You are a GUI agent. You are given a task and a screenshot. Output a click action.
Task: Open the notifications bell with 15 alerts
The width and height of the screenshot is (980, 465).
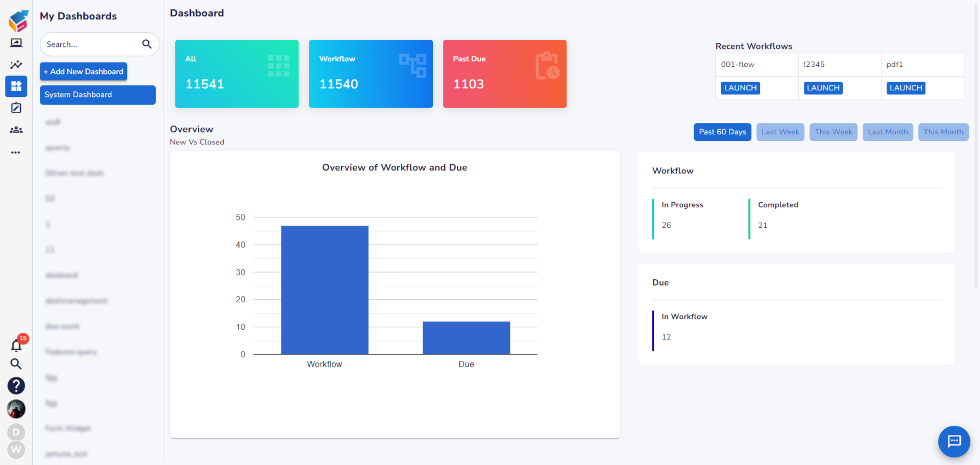tap(16, 345)
